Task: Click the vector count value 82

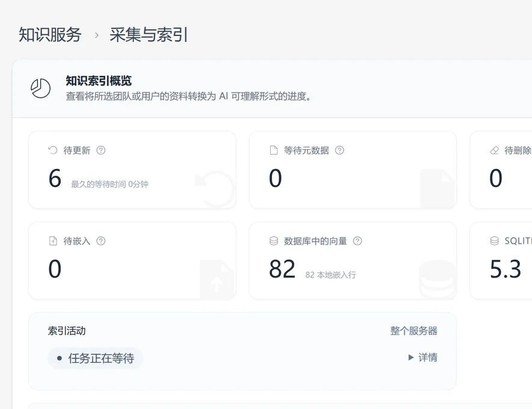Action: click(282, 269)
